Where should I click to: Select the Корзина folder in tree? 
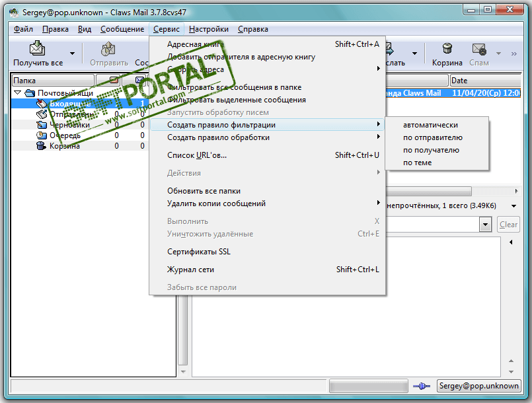(65, 146)
